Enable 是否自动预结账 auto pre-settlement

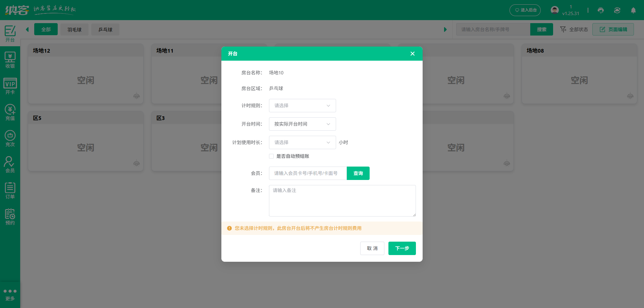pyautogui.click(x=271, y=156)
